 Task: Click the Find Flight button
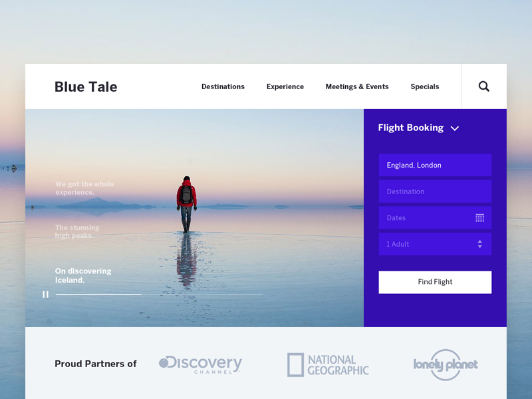435,282
